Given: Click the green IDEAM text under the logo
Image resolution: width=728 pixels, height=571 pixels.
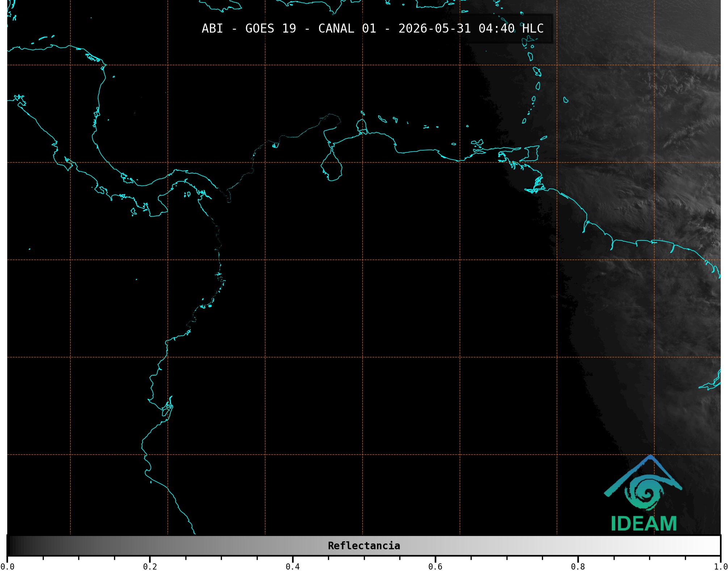Looking at the screenshot, I should [644, 524].
